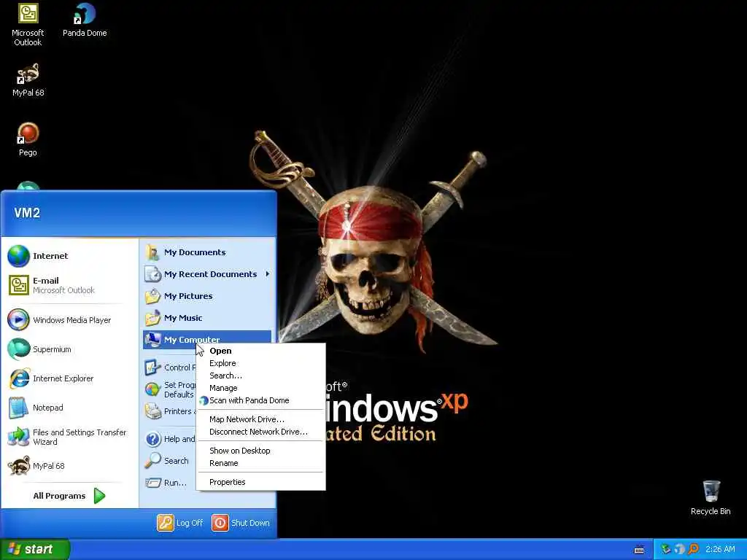The height and width of the screenshot is (560, 747).
Task: Choose Rename in context menu
Action: (x=260, y=463)
